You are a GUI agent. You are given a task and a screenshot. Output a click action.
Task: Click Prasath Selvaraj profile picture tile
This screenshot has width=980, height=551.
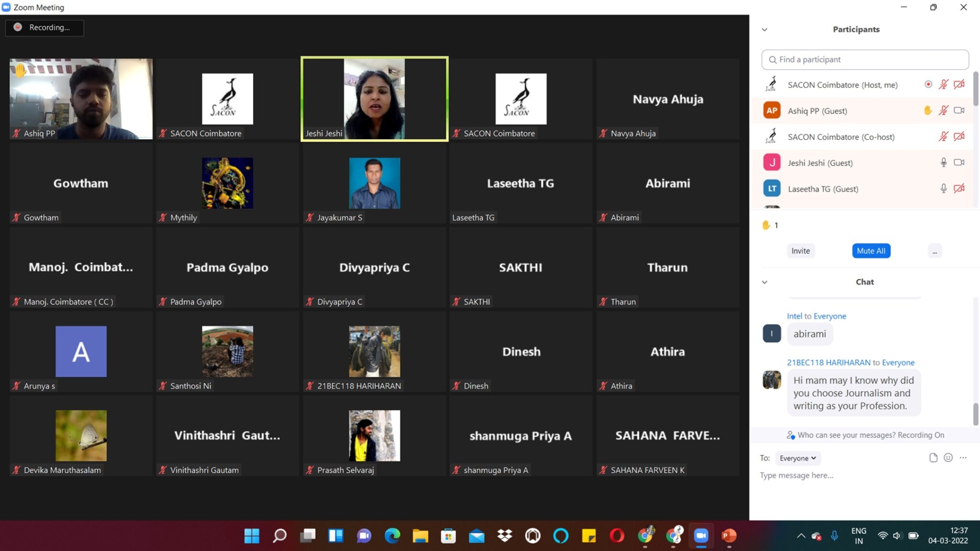375,436
